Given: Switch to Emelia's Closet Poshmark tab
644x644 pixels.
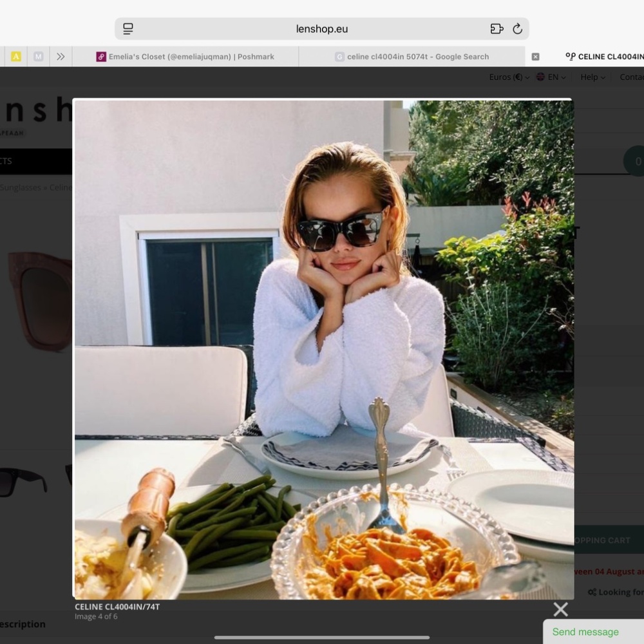Looking at the screenshot, I should (185, 57).
